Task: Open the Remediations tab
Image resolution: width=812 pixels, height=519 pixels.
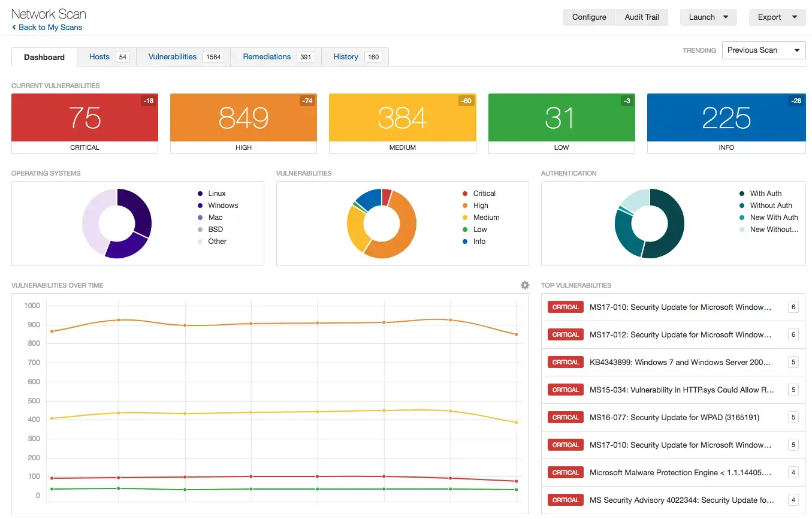Action: 267,56
